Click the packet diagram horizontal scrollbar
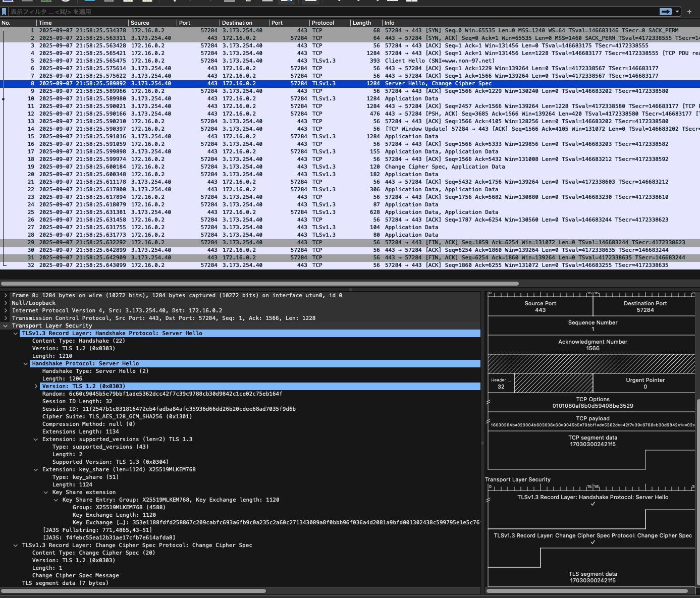 tap(587, 591)
